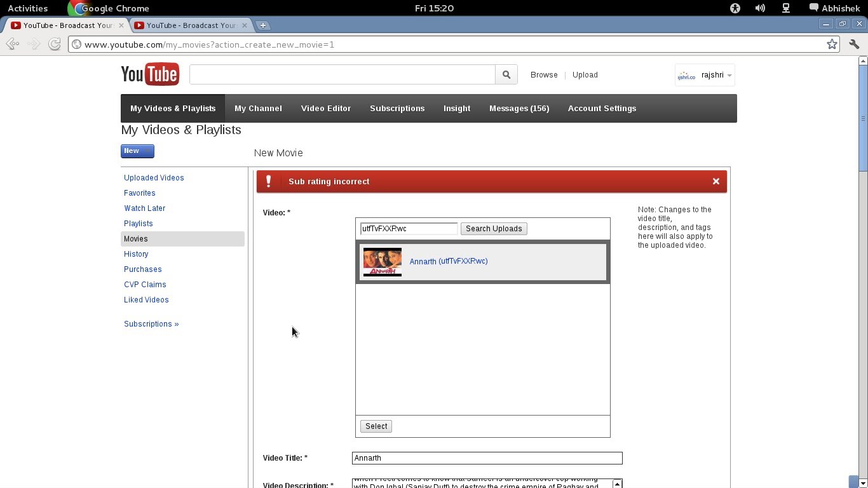Open Activities overview

(27, 8)
